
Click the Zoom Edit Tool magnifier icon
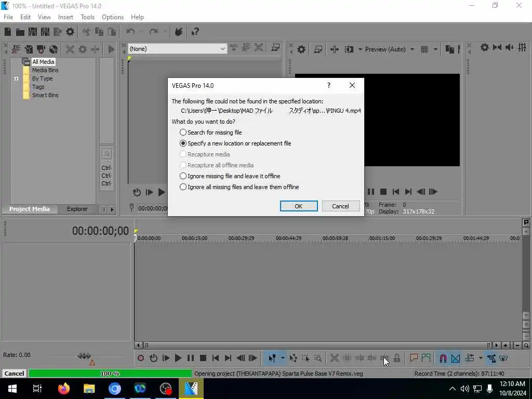318,358
